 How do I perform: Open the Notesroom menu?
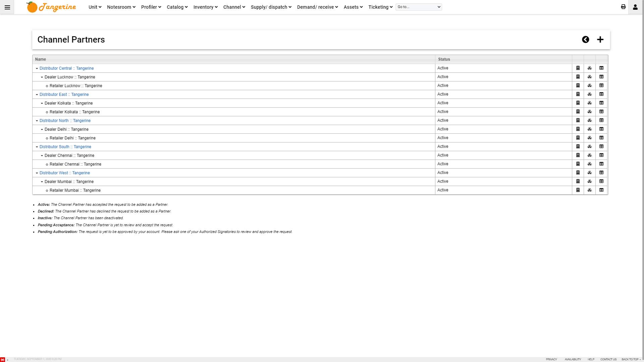(121, 7)
